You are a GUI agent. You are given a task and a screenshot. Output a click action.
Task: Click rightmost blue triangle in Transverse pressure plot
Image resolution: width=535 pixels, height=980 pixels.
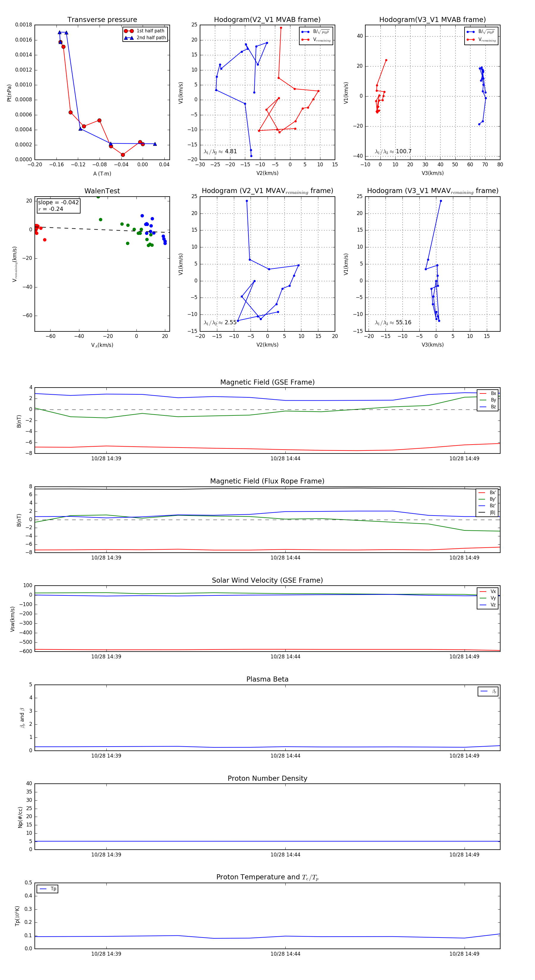(155, 144)
